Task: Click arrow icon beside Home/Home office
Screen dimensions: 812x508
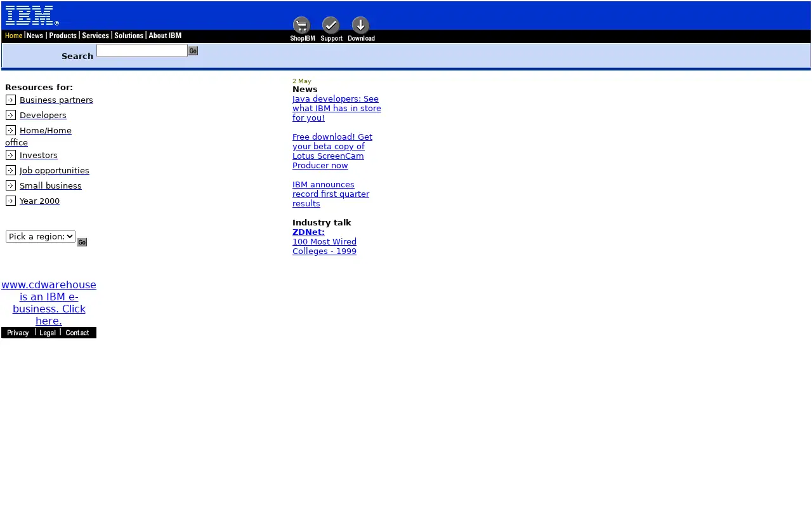Action: click(11, 130)
